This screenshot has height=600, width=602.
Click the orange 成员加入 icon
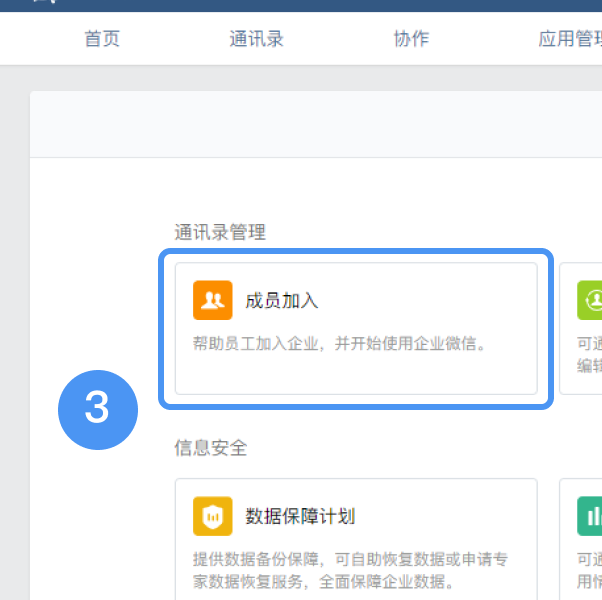tap(213, 300)
